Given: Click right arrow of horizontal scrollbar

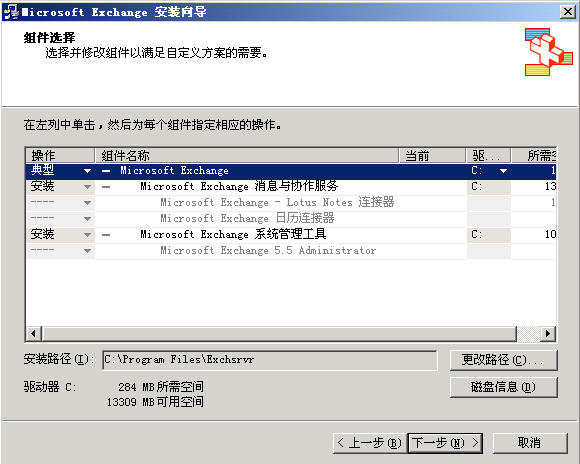Looking at the screenshot, I should pos(548,334).
